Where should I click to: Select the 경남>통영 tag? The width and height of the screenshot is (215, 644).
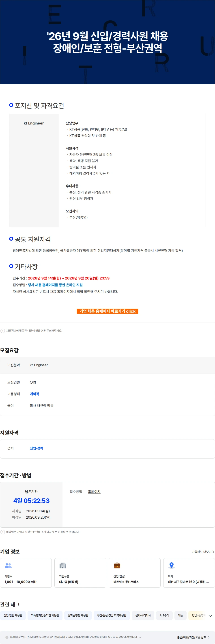click(197, 615)
